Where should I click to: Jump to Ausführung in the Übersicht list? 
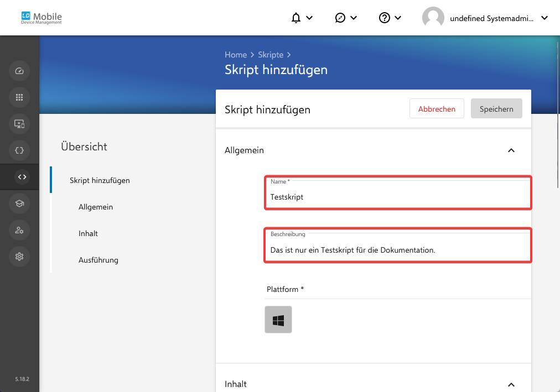coord(98,260)
